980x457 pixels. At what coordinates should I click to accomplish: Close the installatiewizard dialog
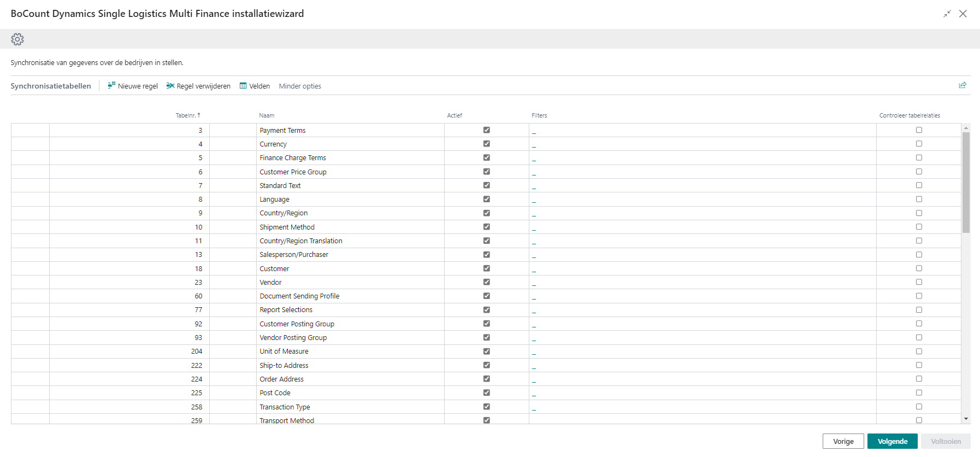click(x=963, y=14)
